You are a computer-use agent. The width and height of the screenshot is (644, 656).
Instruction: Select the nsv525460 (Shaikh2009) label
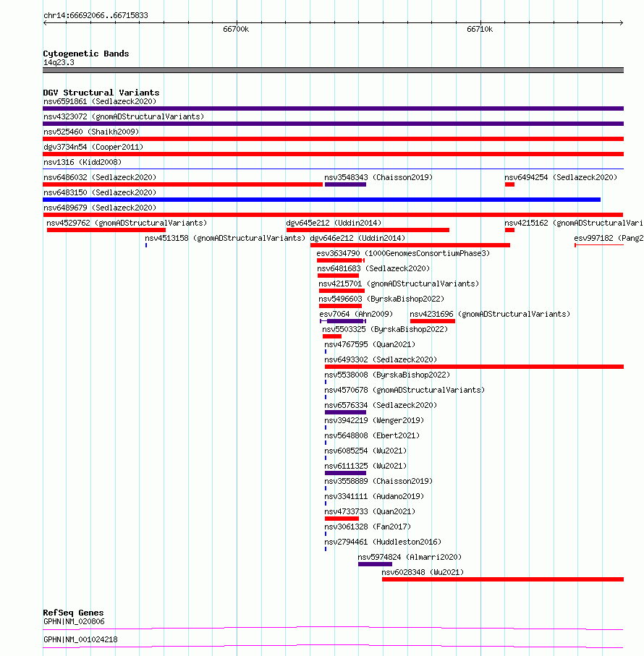(x=90, y=132)
